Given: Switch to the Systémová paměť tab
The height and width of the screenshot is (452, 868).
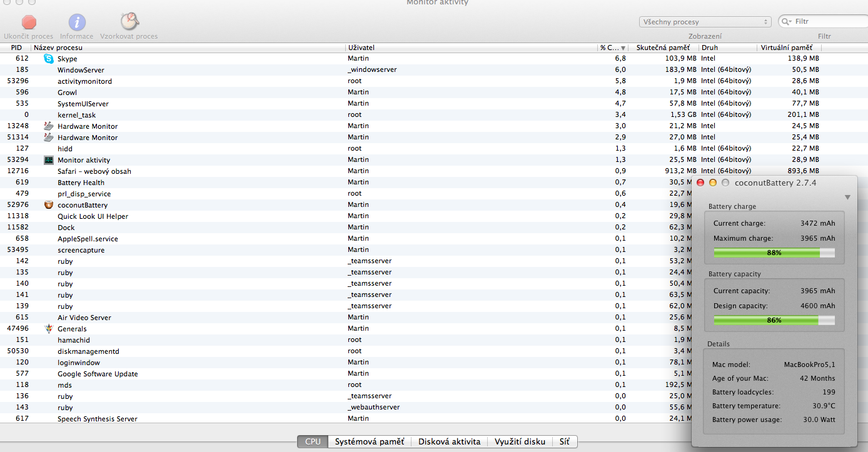Looking at the screenshot, I should click(x=369, y=441).
